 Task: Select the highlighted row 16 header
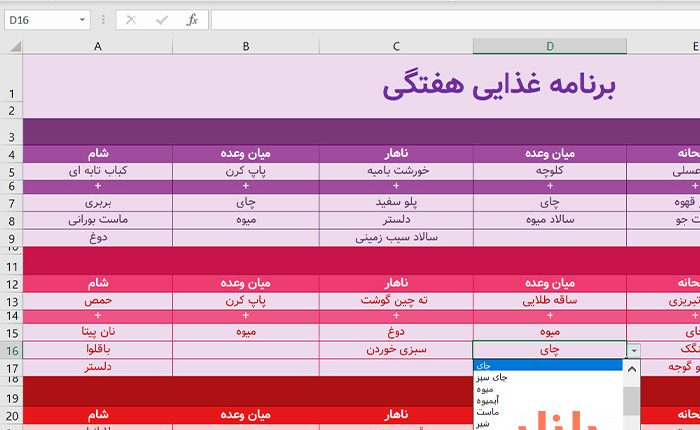click(11, 350)
